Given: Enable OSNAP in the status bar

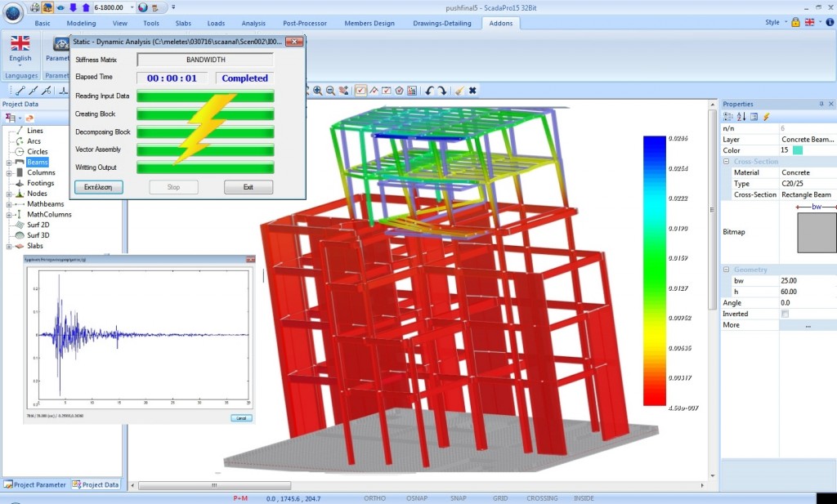Looking at the screenshot, I should (x=416, y=497).
